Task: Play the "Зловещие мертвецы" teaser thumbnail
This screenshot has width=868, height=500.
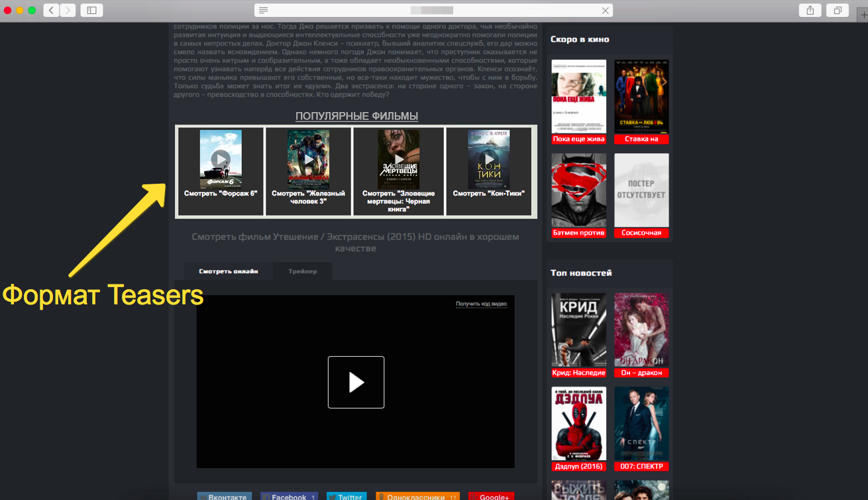Action: 399,159
